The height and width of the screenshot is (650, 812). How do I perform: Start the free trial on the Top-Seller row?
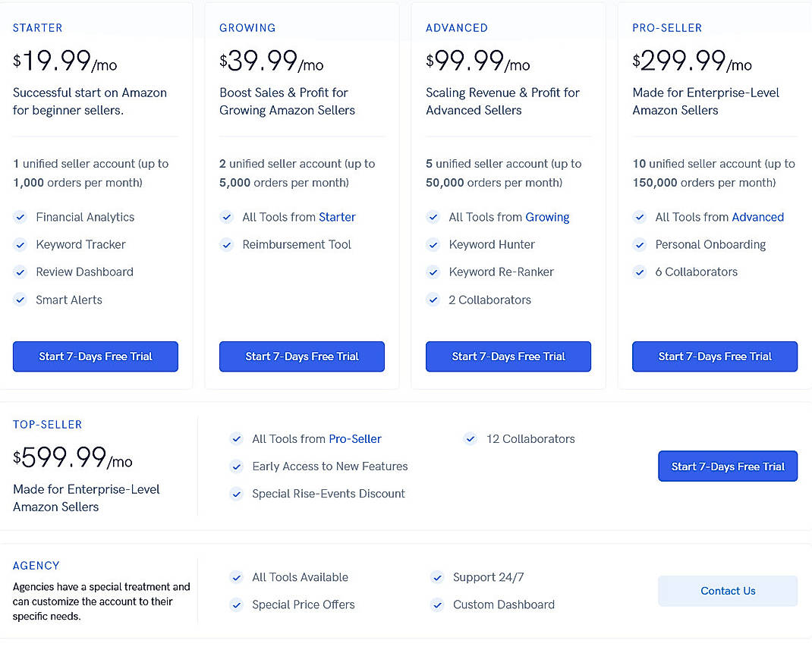point(727,466)
